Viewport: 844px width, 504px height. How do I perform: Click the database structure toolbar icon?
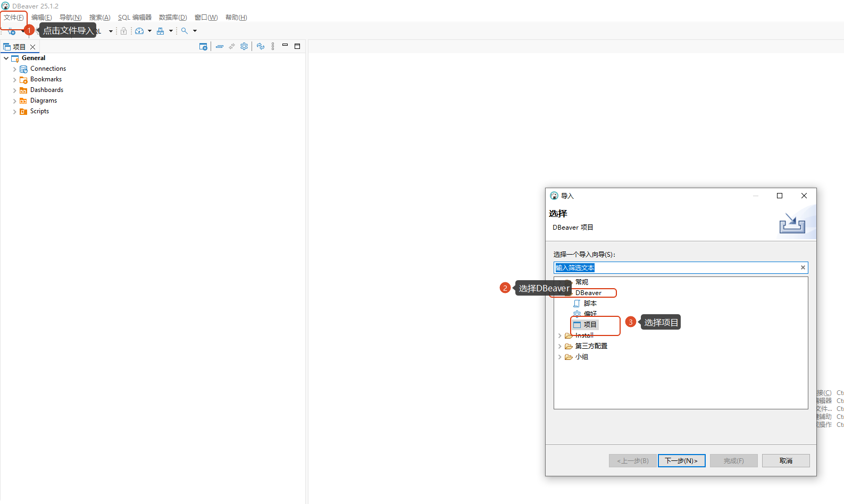click(160, 31)
